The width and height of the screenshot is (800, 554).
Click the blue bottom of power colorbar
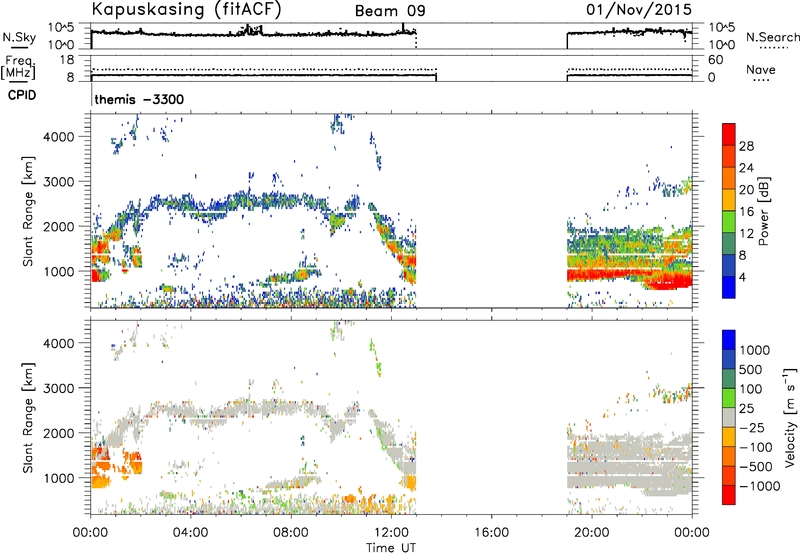click(x=729, y=287)
